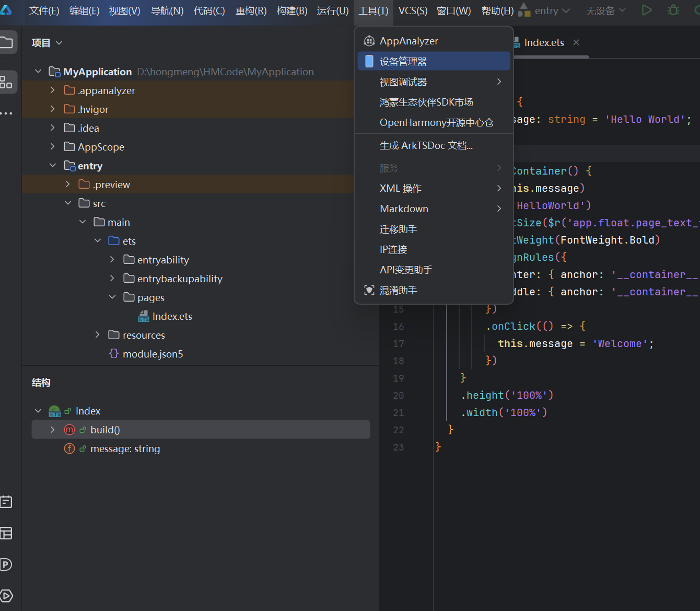The image size is (700, 611).
Task: Open the 编辑(E) menu
Action: coord(85,10)
